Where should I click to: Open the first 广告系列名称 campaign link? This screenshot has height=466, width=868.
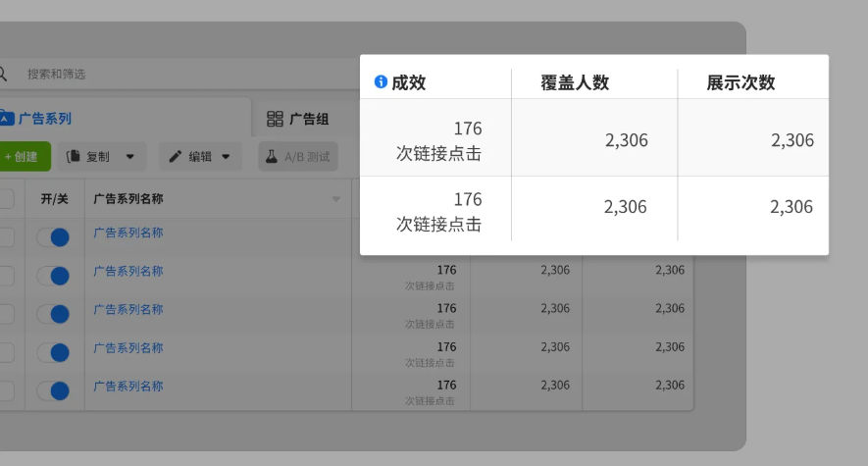[x=128, y=233]
